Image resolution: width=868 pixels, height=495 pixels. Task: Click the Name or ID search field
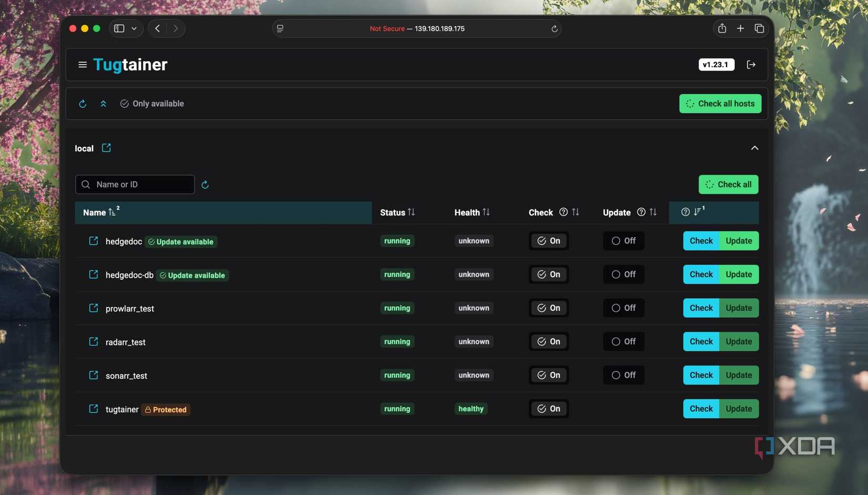point(135,184)
